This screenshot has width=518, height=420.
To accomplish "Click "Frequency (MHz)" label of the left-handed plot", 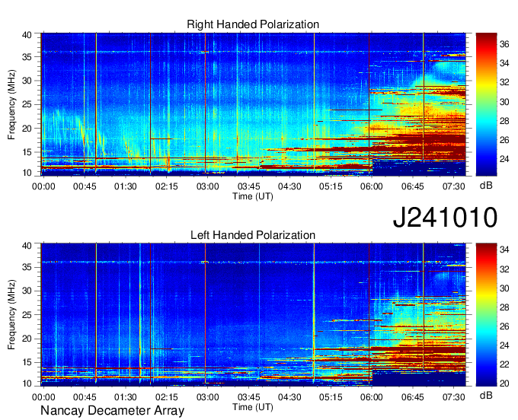I will pyautogui.click(x=11, y=315).
